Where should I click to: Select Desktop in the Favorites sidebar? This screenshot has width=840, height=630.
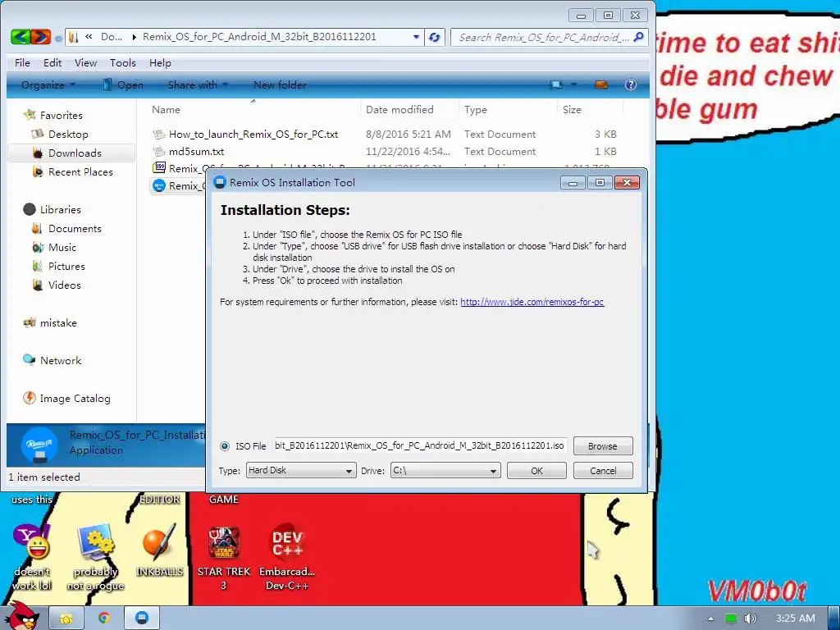click(x=68, y=134)
